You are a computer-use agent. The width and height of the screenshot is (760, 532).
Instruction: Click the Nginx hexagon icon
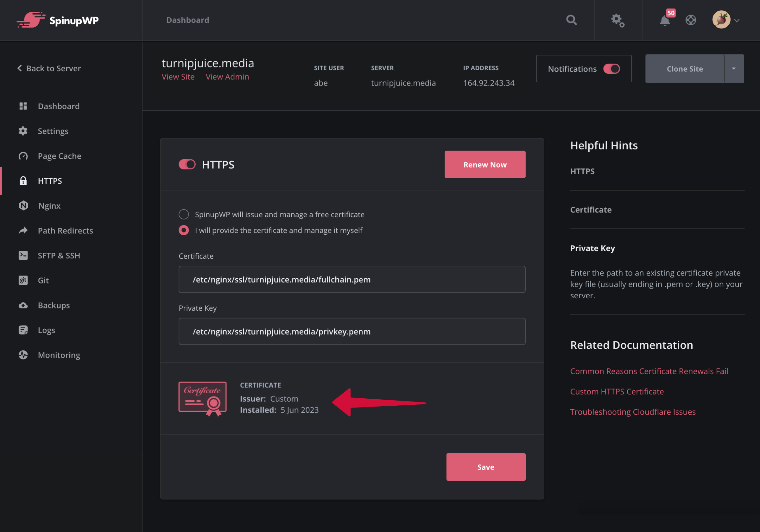23,206
